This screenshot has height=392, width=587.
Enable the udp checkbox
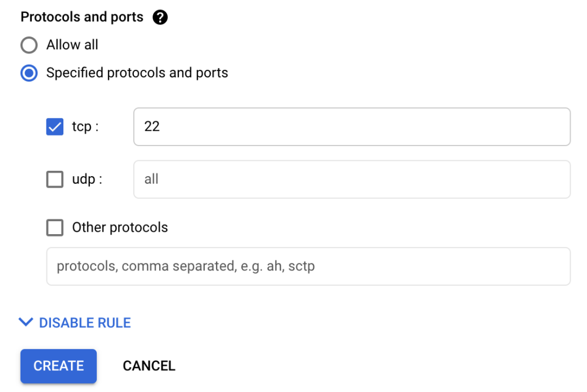(x=55, y=180)
